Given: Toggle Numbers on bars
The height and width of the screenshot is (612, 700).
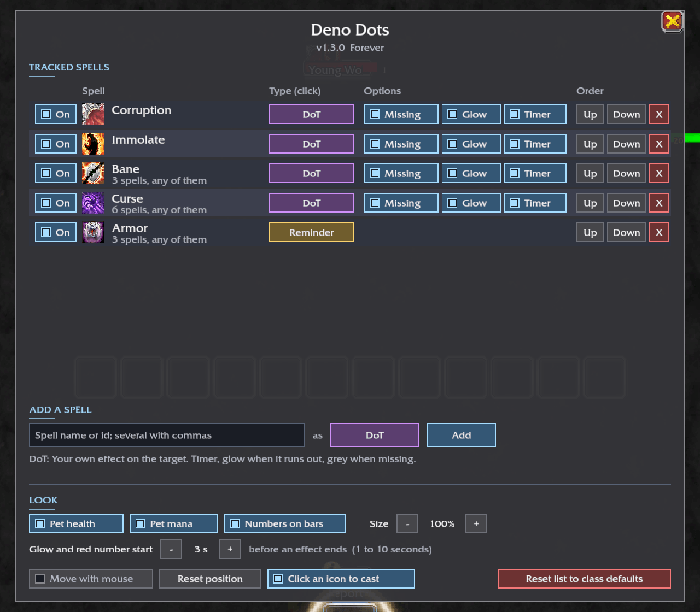Looking at the screenshot, I should (x=285, y=523).
